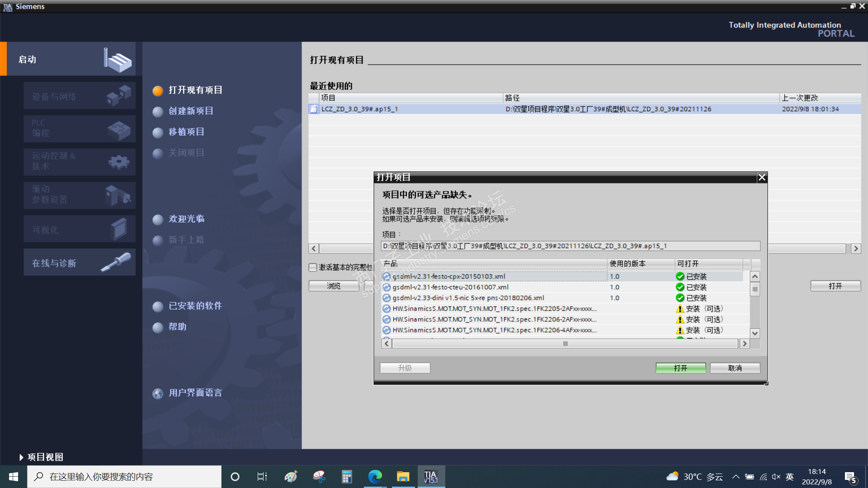The height and width of the screenshot is (488, 868).
Task: Click the green installed checkmark for festo-cteu
Action: pos(679,287)
